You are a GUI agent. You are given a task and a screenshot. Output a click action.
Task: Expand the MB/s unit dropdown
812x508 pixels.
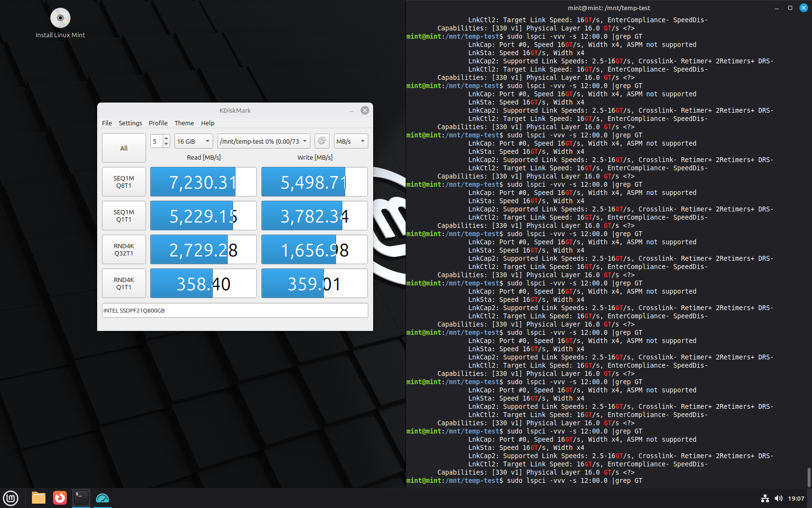coord(350,141)
